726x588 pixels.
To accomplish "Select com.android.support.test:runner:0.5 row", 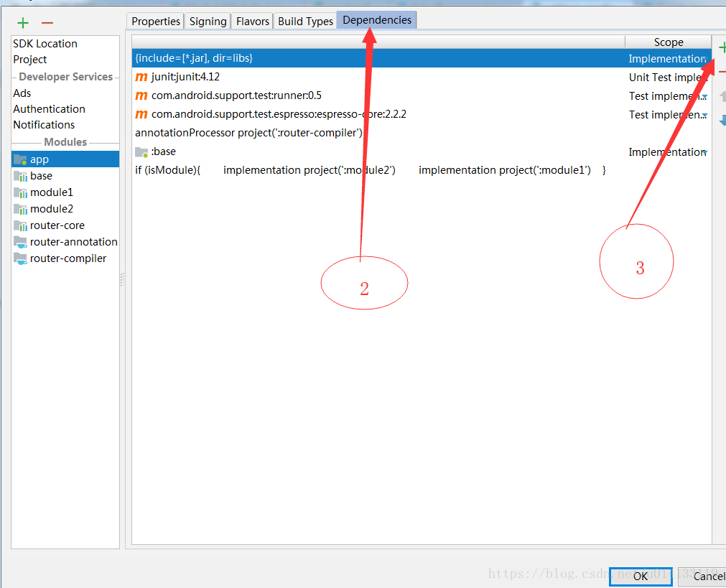I will 422,95.
